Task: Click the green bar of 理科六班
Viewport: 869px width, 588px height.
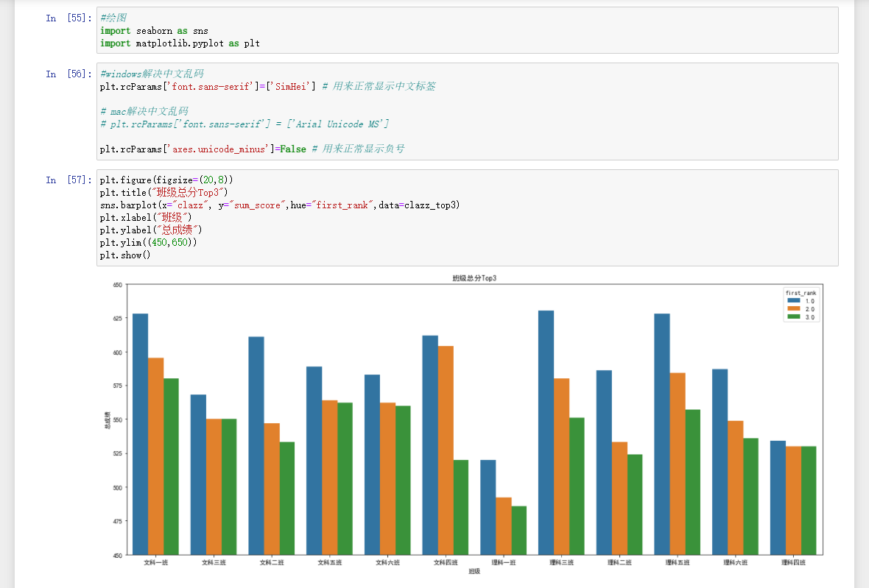Action: [x=751, y=497]
